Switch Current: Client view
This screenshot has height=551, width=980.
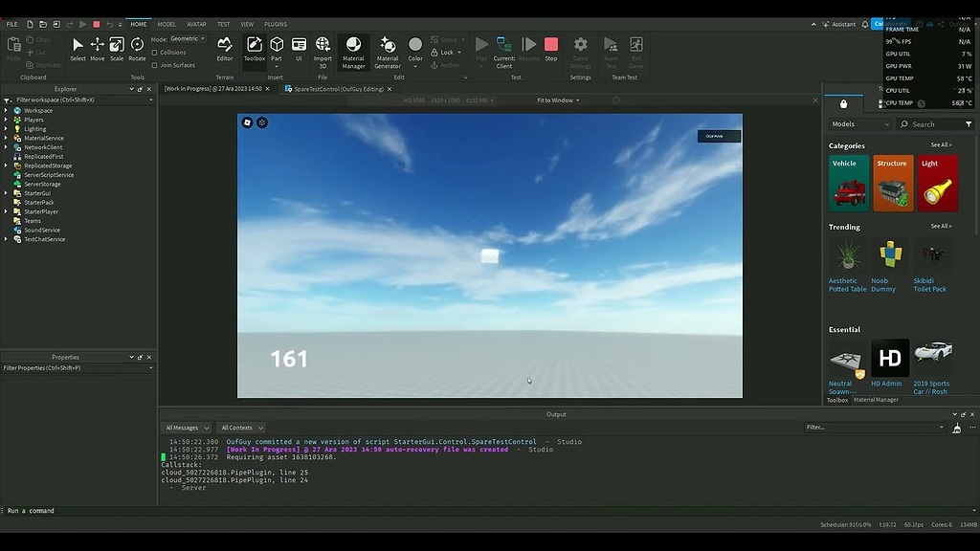pyautogui.click(x=503, y=53)
